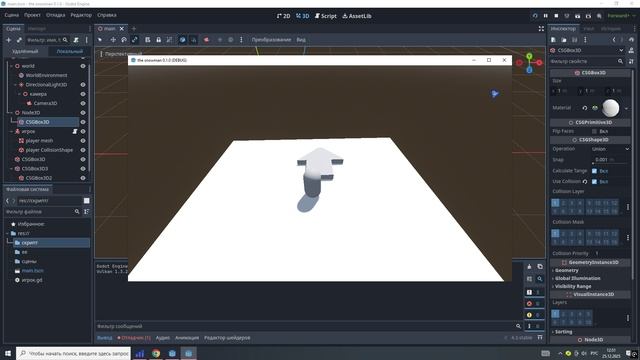Click the instantiate child scene chain icon
640x360 pixels.
point(19,40)
